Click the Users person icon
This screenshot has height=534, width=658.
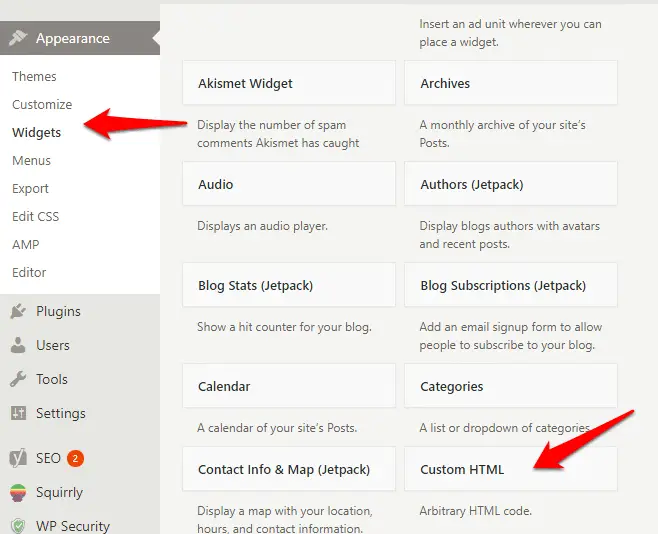18,345
